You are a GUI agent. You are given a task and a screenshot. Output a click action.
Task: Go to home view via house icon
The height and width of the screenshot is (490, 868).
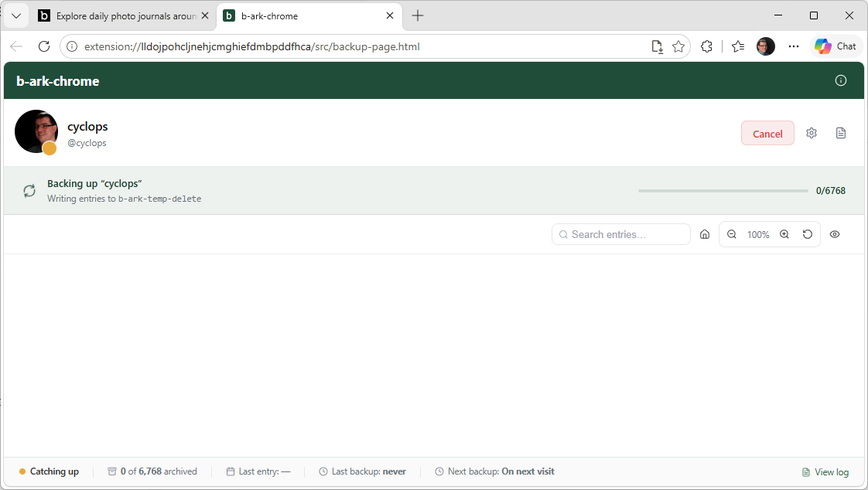pyautogui.click(x=705, y=234)
